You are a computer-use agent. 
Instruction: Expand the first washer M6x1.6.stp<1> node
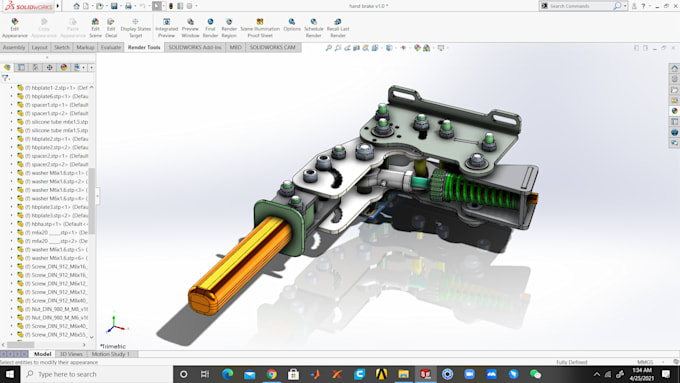click(12, 173)
